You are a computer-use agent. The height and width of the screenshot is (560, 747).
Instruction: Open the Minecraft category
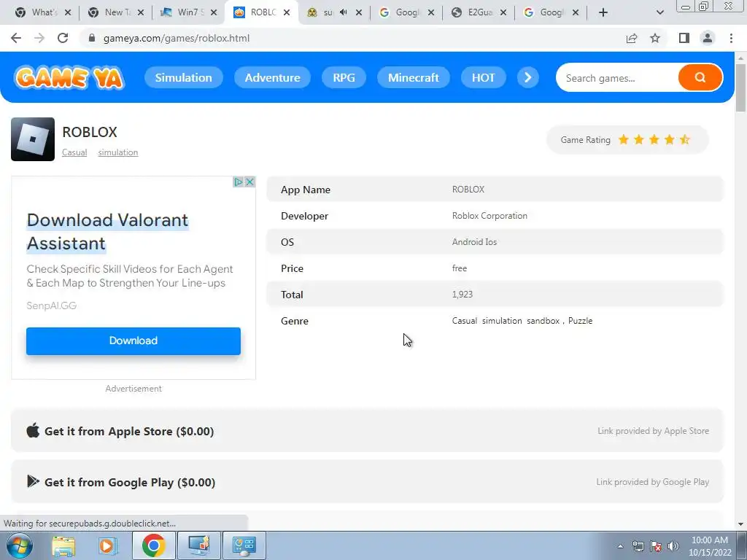(414, 77)
